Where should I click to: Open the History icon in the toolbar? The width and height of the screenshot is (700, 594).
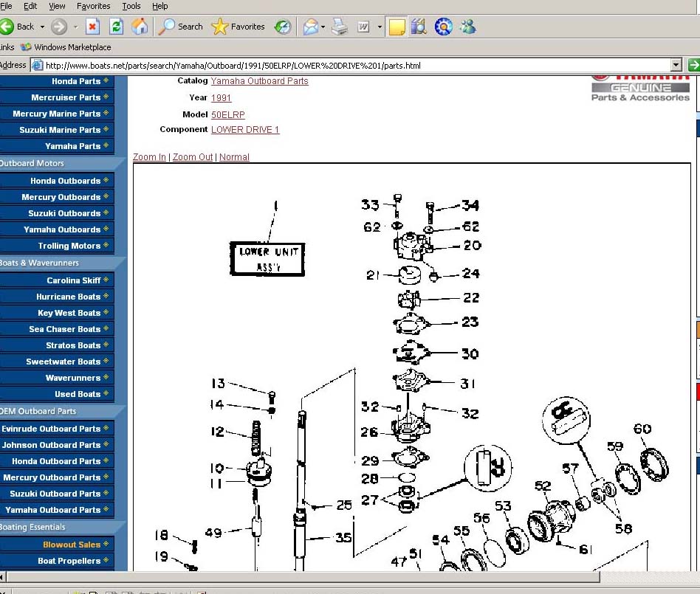pos(283,27)
